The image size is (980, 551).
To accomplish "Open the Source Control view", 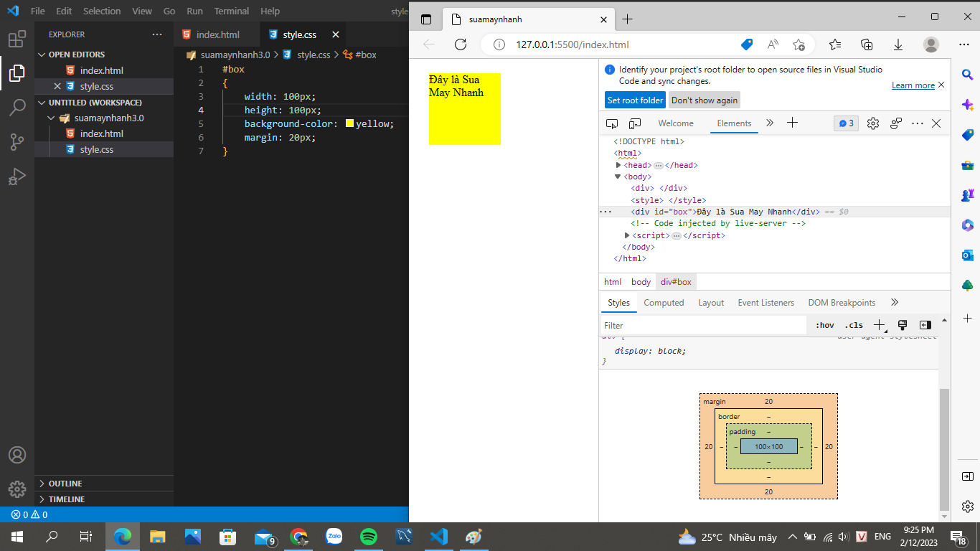I will click(x=17, y=142).
